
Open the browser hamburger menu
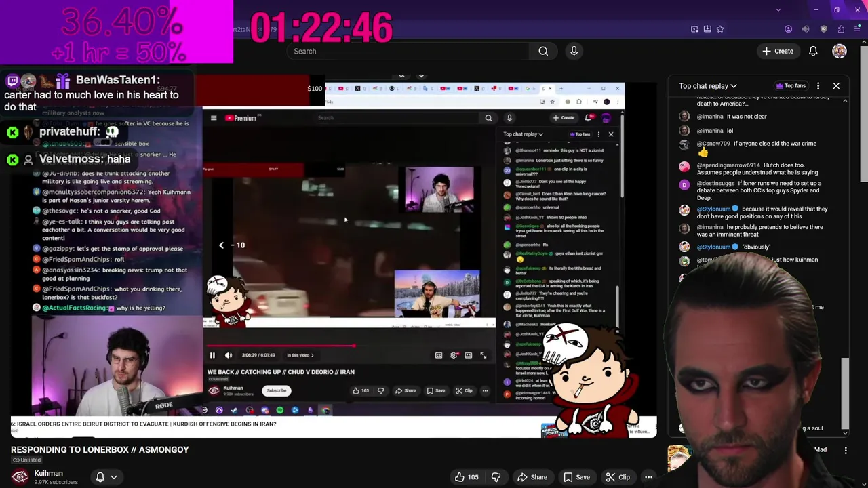pyautogui.click(x=858, y=29)
